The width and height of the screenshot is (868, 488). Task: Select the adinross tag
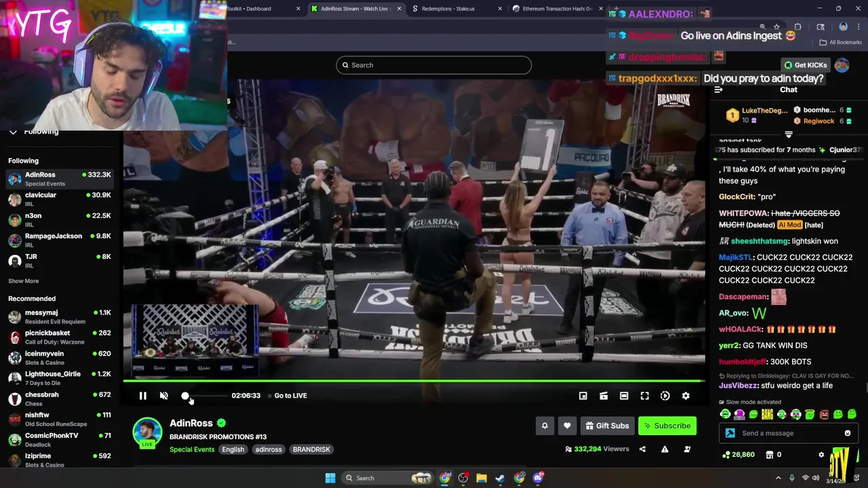click(x=269, y=449)
